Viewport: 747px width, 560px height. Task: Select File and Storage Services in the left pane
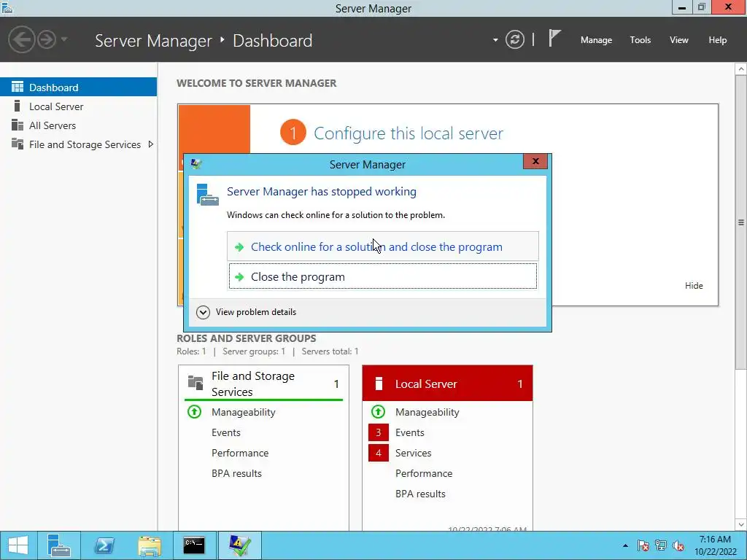[x=78, y=144]
